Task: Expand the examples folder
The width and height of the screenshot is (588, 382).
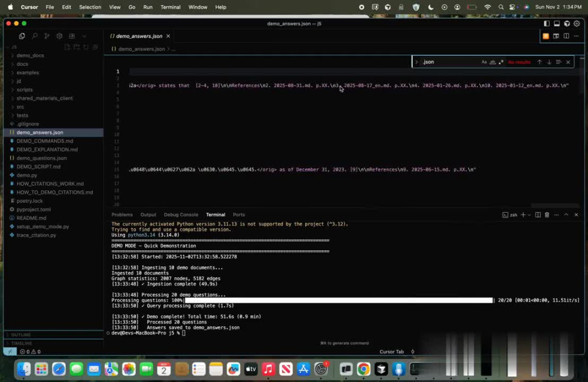Action: coord(28,72)
